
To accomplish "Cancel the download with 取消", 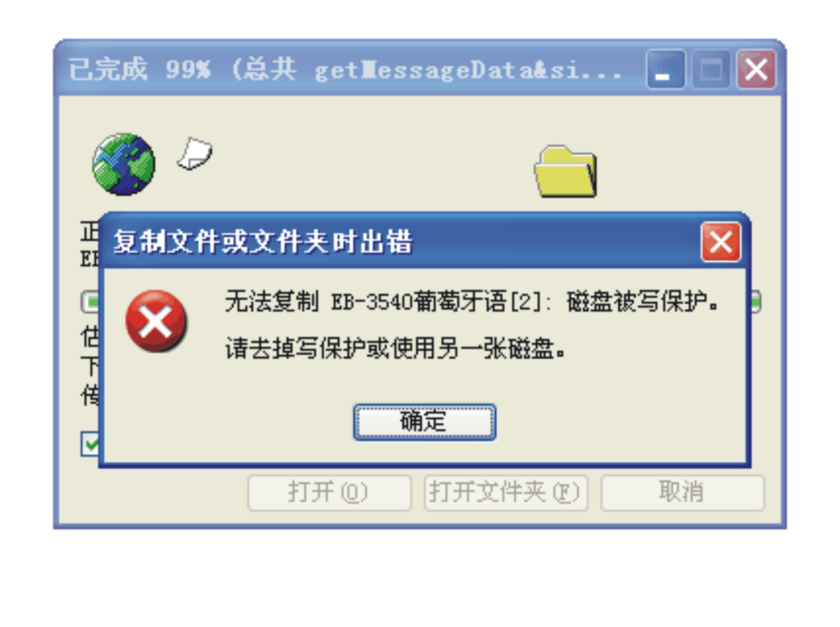I will pos(682,493).
